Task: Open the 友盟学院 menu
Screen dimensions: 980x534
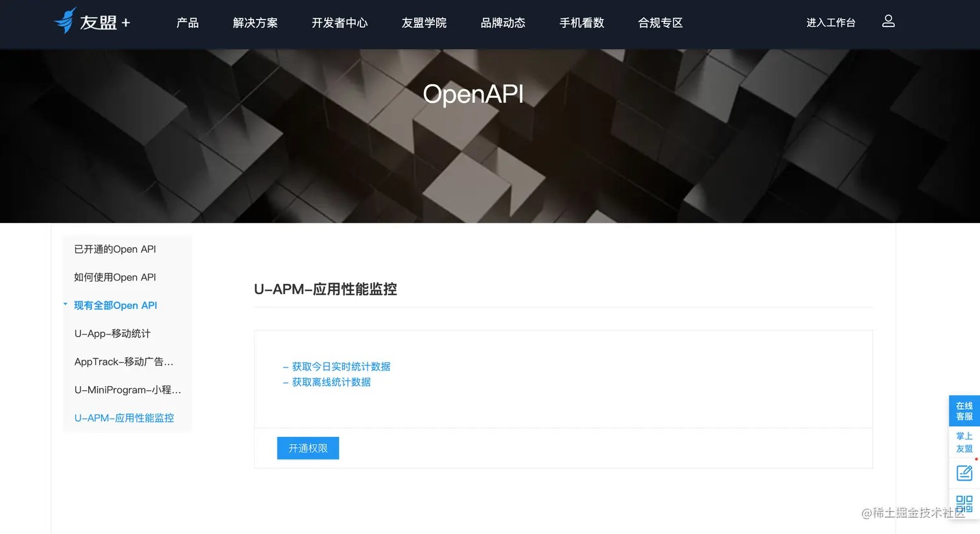Action: (425, 23)
